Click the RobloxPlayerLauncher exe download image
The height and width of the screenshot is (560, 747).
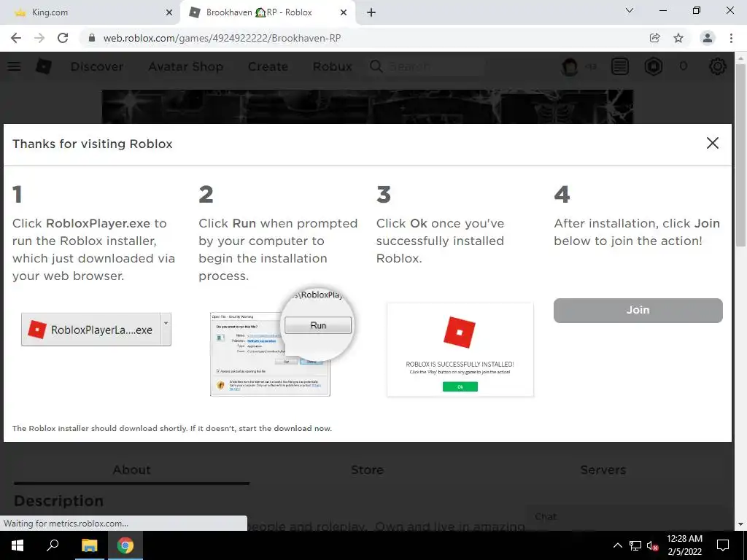(x=96, y=329)
